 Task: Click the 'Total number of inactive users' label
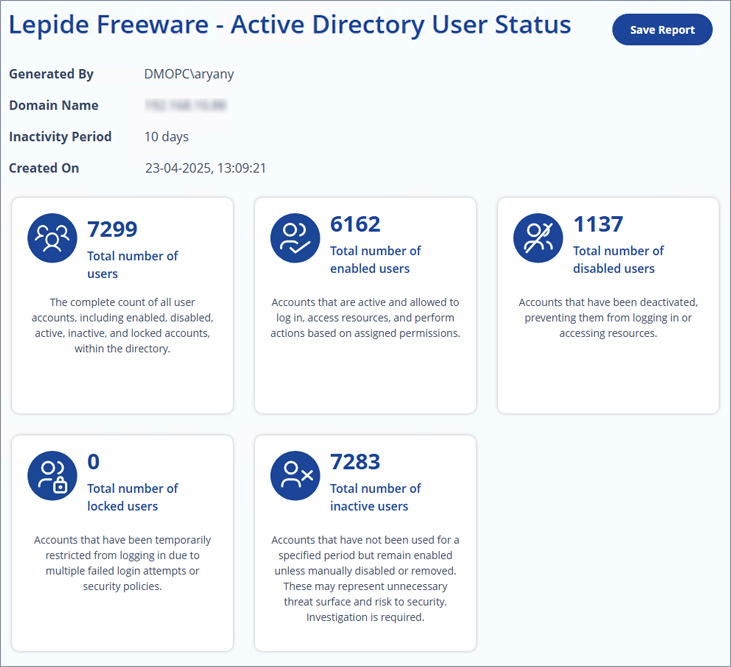[375, 497]
